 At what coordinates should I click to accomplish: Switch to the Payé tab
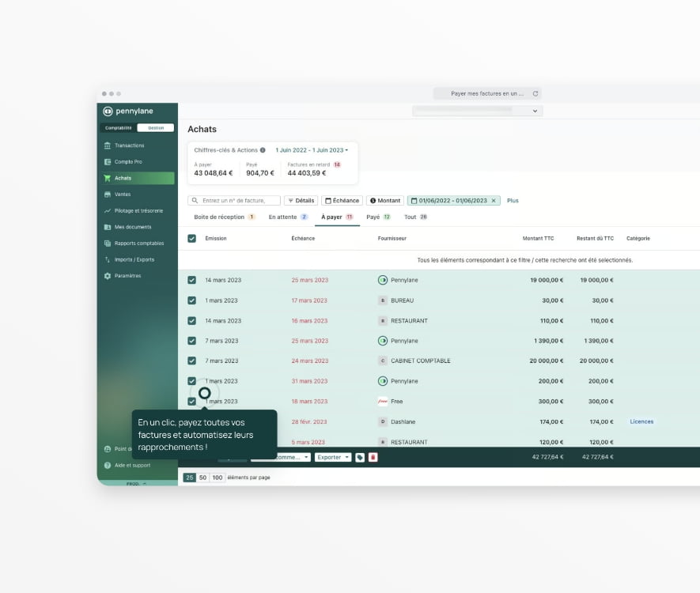(379, 217)
